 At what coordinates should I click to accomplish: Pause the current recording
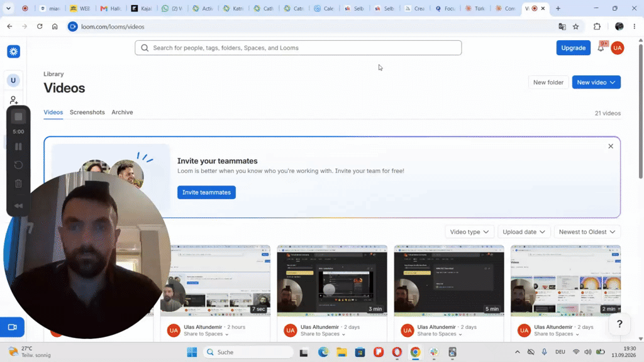pyautogui.click(x=18, y=146)
